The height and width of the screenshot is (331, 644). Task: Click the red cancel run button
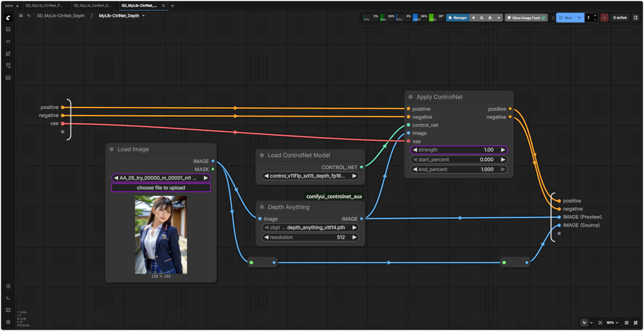pyautogui.click(x=604, y=18)
